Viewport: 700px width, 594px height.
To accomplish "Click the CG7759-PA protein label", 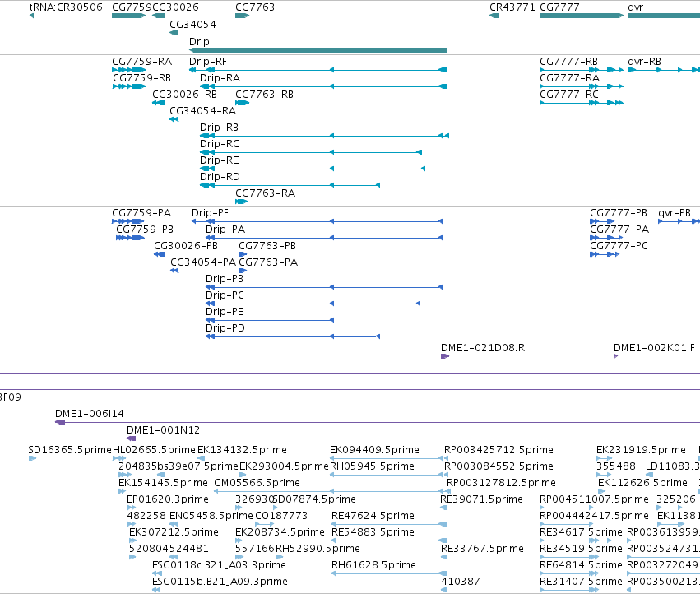I will pos(141,212).
